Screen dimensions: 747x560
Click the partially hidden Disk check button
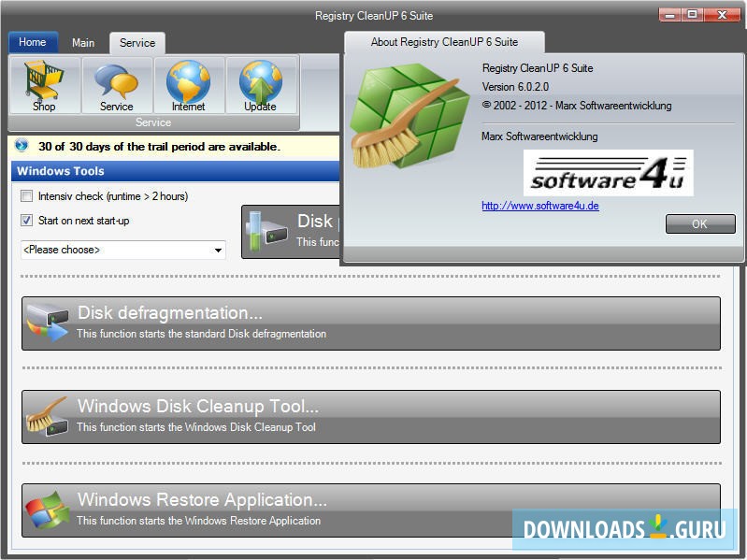point(291,232)
